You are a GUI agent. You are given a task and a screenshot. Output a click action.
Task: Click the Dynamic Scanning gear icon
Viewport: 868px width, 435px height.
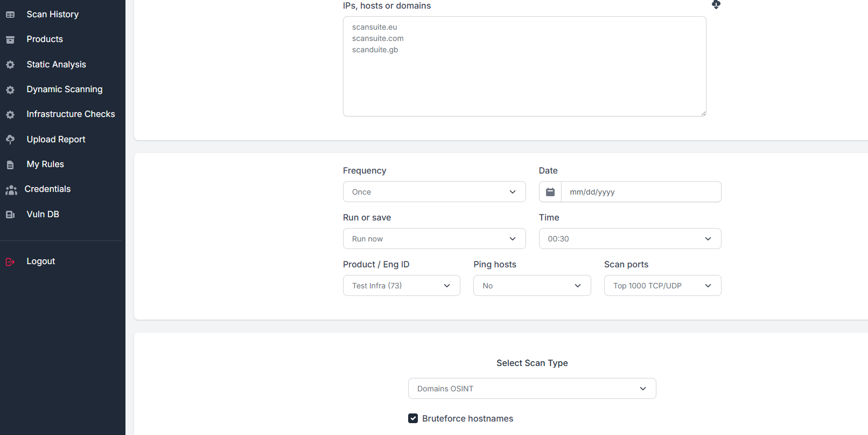[x=10, y=90]
